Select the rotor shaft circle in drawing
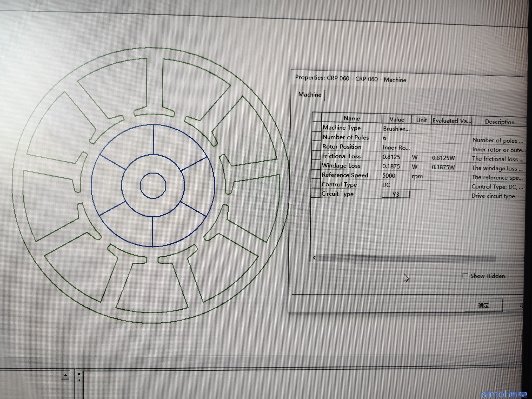Viewport: 532px width, 399px height. (x=153, y=185)
